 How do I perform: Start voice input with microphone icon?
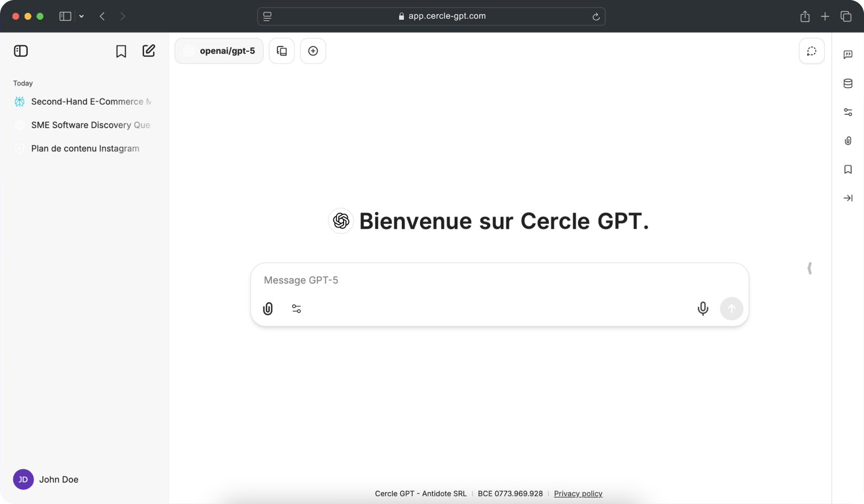(703, 309)
